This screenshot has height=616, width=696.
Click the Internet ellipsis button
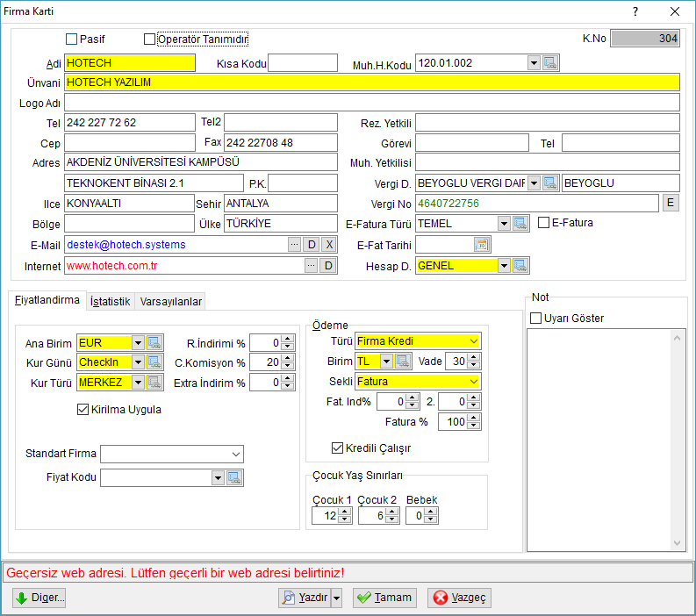[x=312, y=266]
